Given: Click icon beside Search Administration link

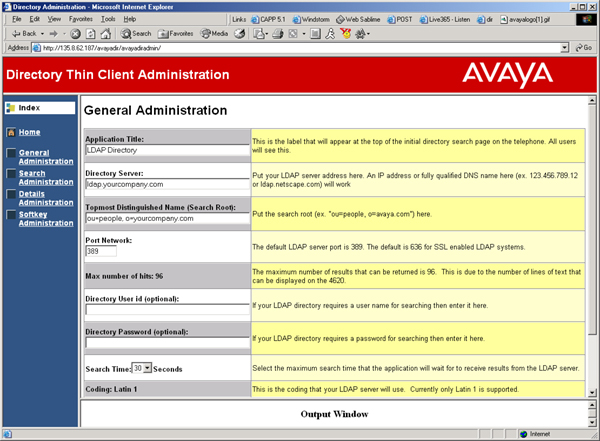Looking at the screenshot, I should pos(11,174).
